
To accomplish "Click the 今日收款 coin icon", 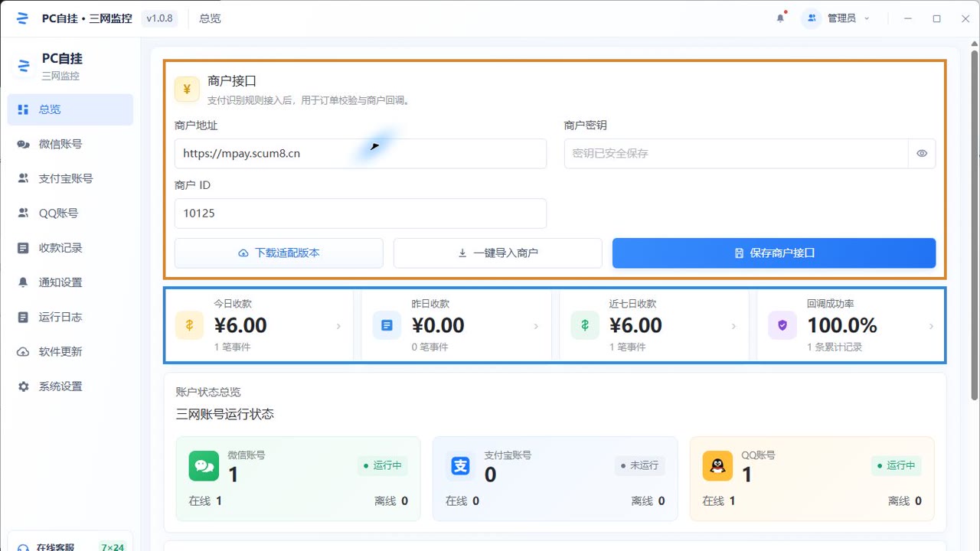I will (x=189, y=325).
